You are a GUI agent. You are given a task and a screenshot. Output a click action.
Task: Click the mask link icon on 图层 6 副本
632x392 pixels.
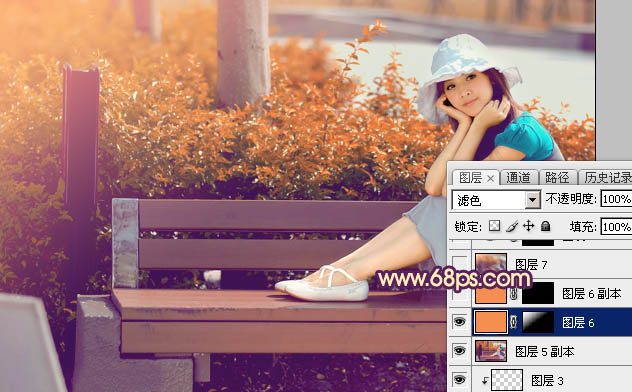click(x=514, y=294)
